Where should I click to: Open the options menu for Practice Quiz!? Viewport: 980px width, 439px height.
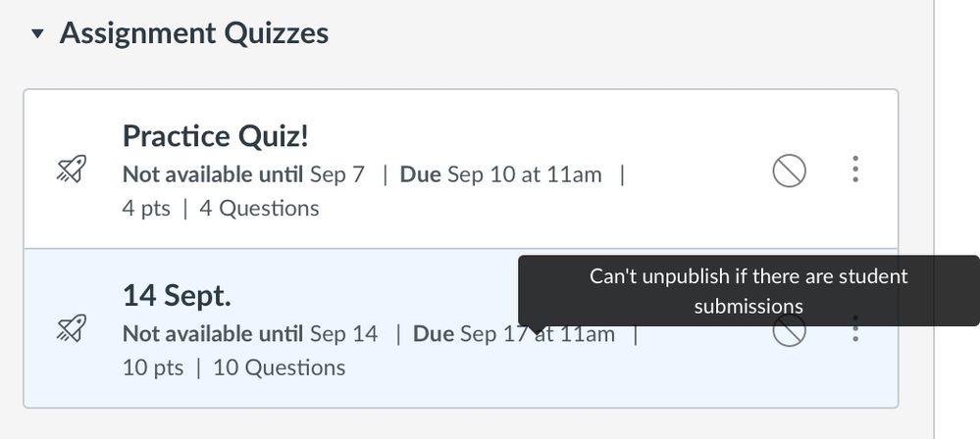click(x=855, y=171)
